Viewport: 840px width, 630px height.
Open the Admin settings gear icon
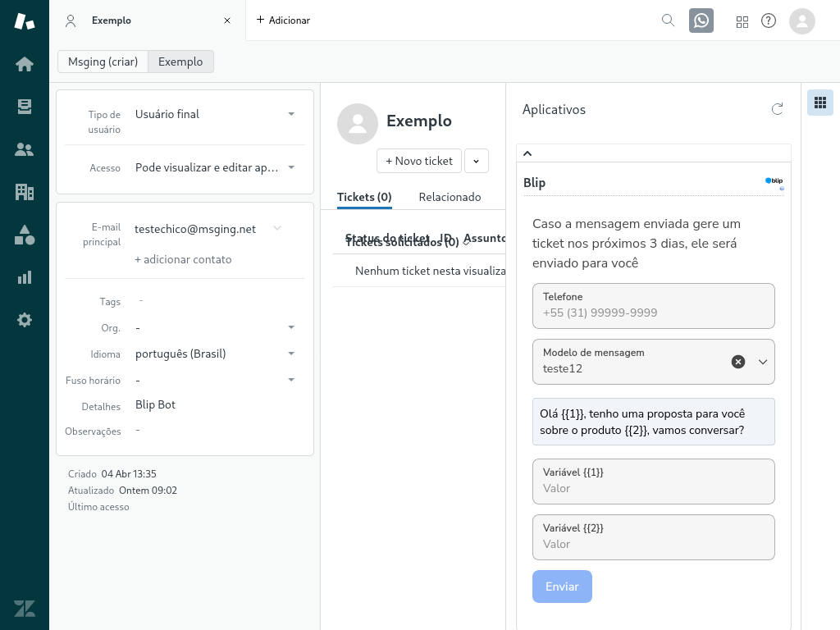click(24, 319)
